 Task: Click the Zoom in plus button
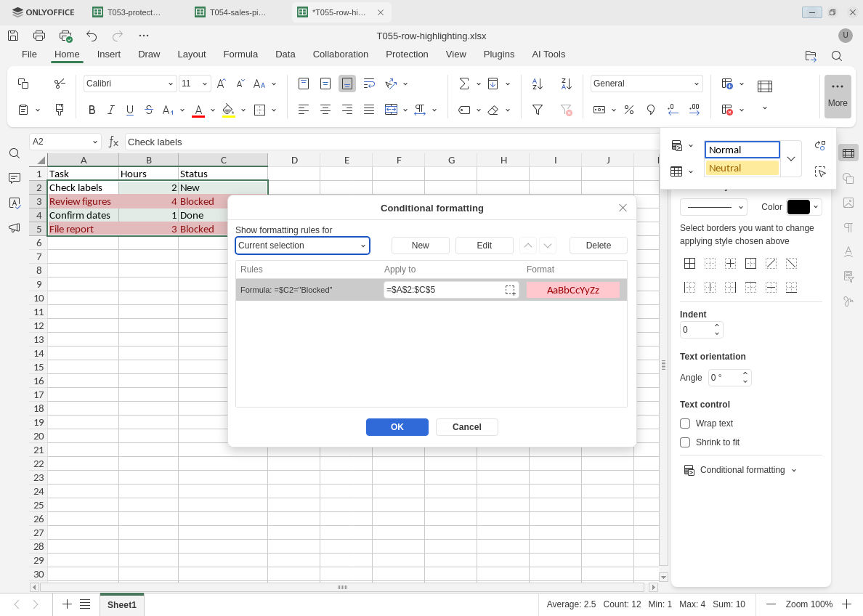(846, 604)
